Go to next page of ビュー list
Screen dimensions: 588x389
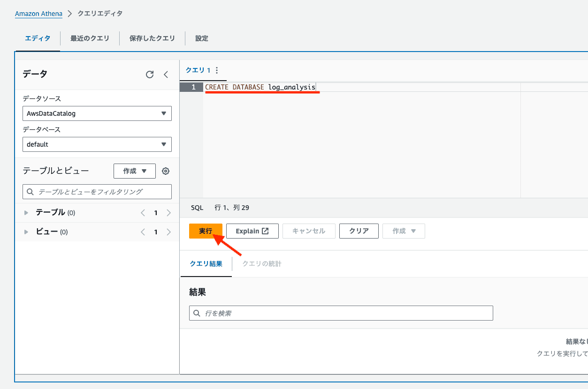(169, 232)
